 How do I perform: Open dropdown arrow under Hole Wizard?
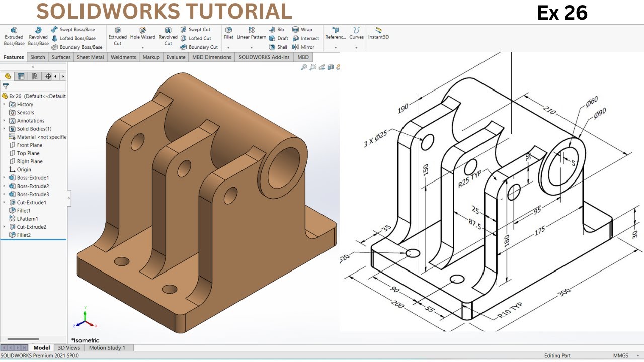click(143, 48)
